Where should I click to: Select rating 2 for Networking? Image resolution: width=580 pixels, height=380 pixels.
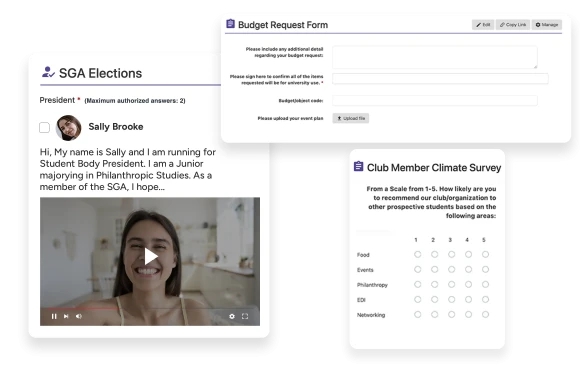[435, 315]
